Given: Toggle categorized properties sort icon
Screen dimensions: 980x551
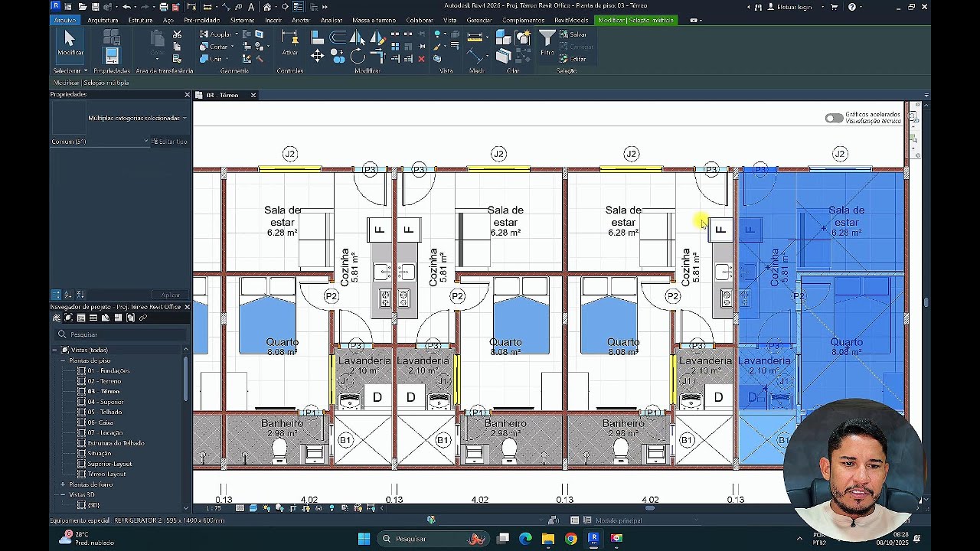Looking at the screenshot, I should pos(56,295).
